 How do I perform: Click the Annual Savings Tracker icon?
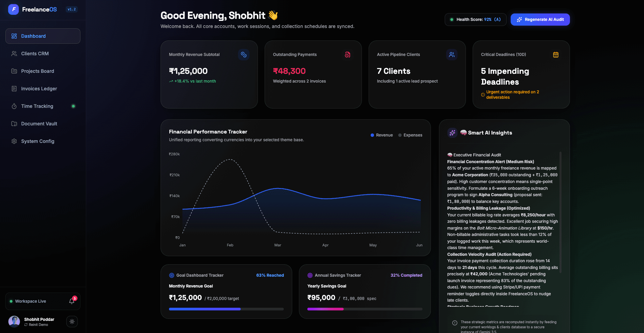[310, 275]
